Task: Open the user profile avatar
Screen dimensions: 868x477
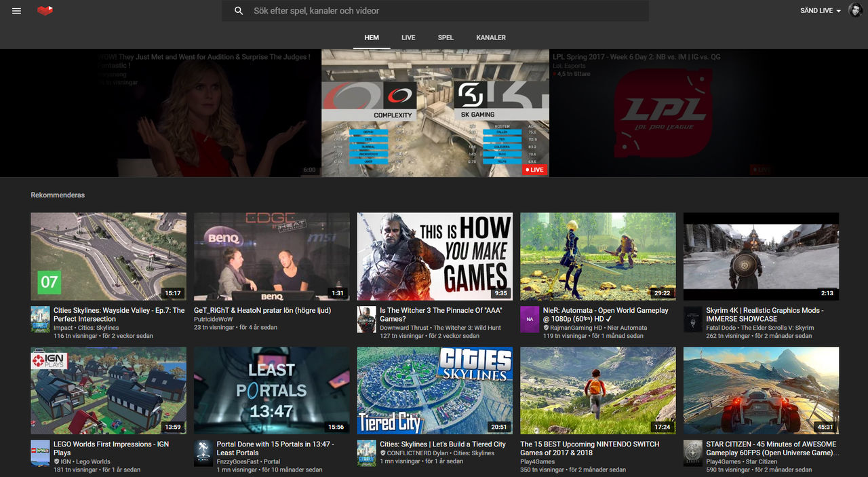Action: 855,11
